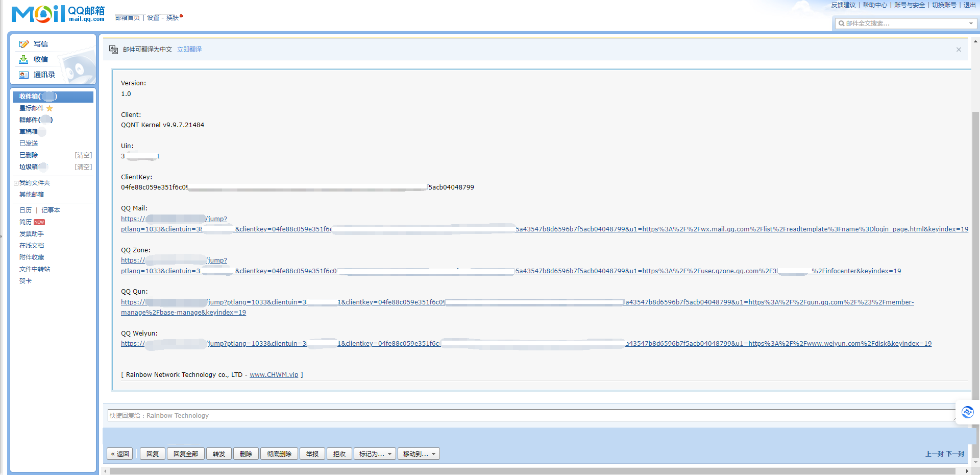The image size is (980, 475).
Task: Open 在线文档 online documents
Action: point(32,246)
